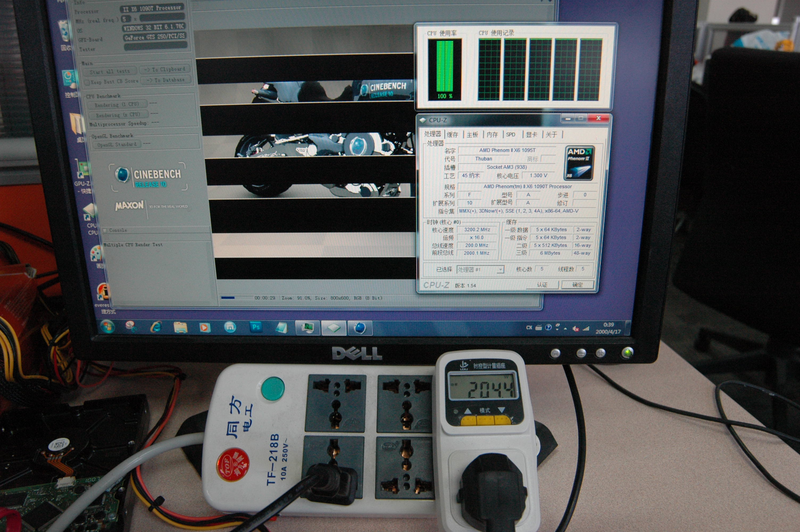Click the 3200.2 MHz core speed value

pyautogui.click(x=477, y=230)
